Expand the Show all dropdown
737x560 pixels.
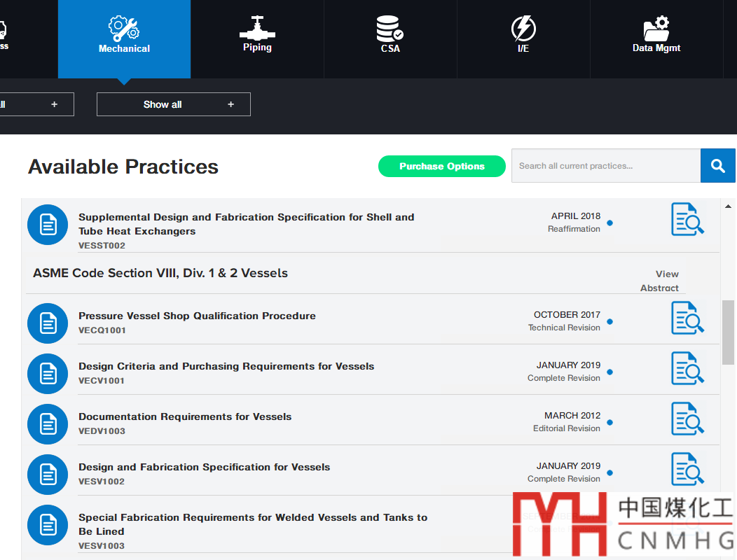[x=174, y=104]
